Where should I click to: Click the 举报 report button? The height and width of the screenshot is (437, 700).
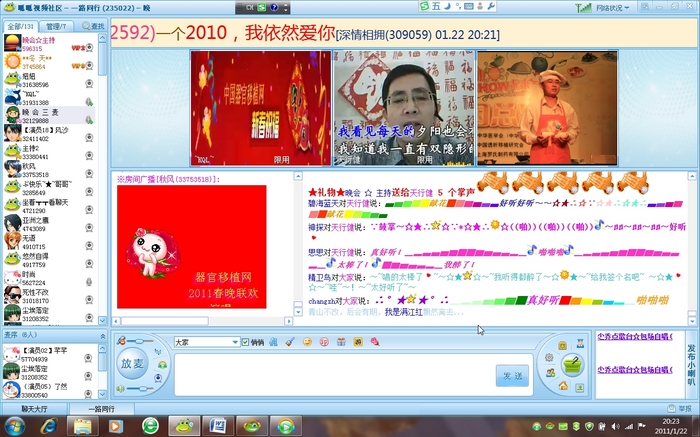(680, 408)
